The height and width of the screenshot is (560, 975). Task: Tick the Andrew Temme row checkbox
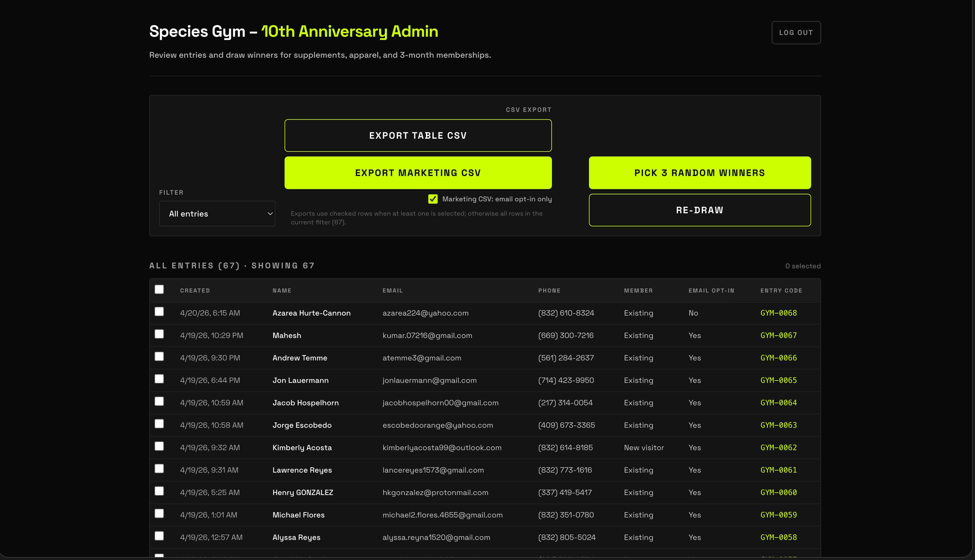159,357
